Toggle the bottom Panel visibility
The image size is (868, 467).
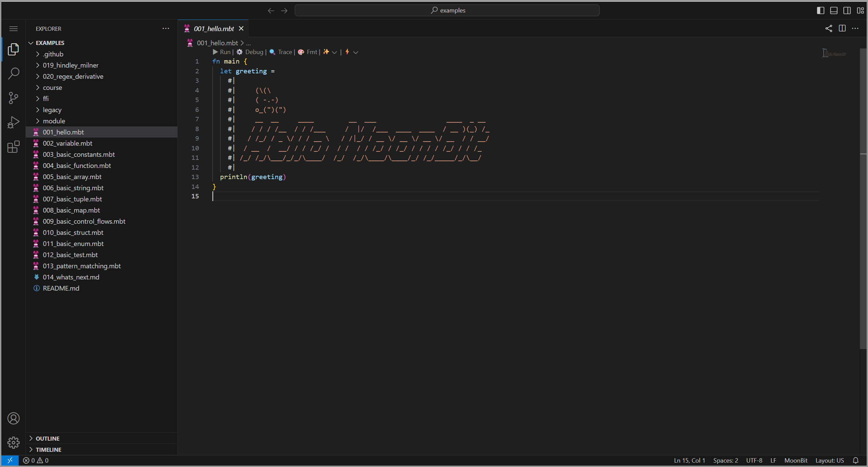point(834,10)
